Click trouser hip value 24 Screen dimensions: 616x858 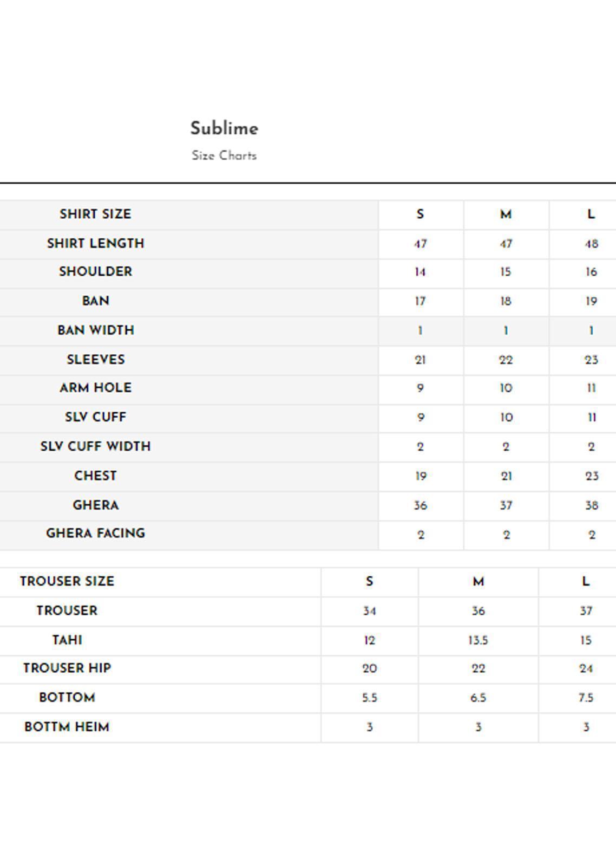586,669
